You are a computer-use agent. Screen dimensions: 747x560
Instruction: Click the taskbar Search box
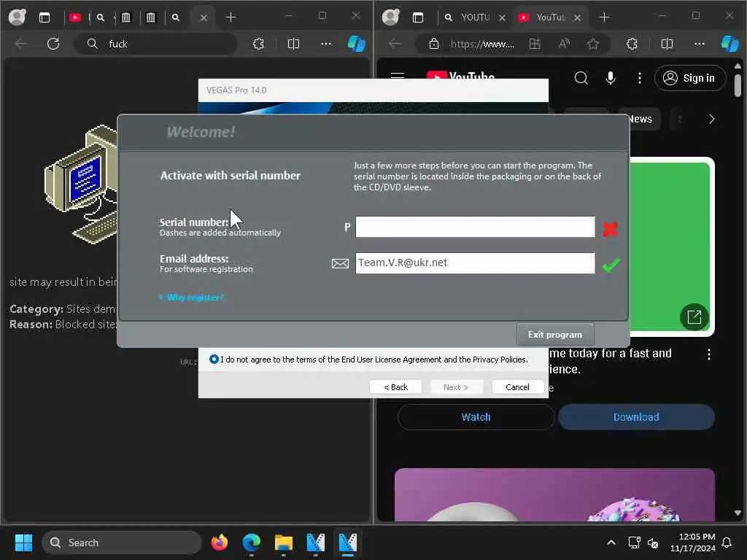point(122,542)
